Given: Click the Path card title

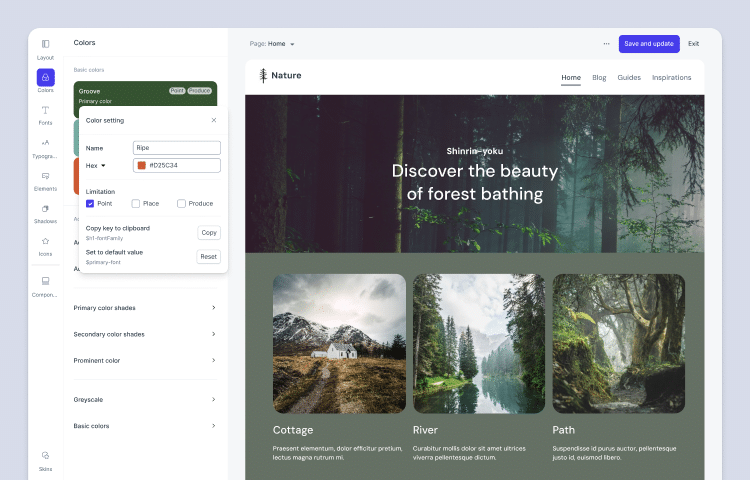Looking at the screenshot, I should [x=563, y=430].
